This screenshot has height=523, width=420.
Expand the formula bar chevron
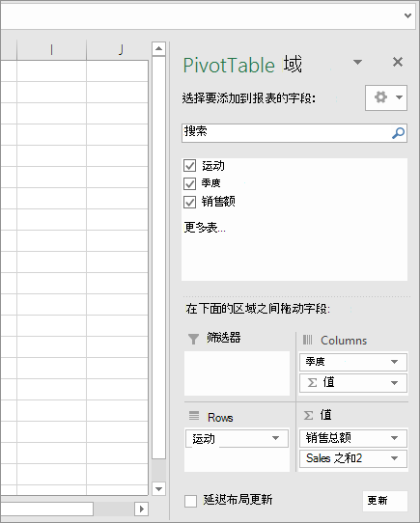[407, 15]
